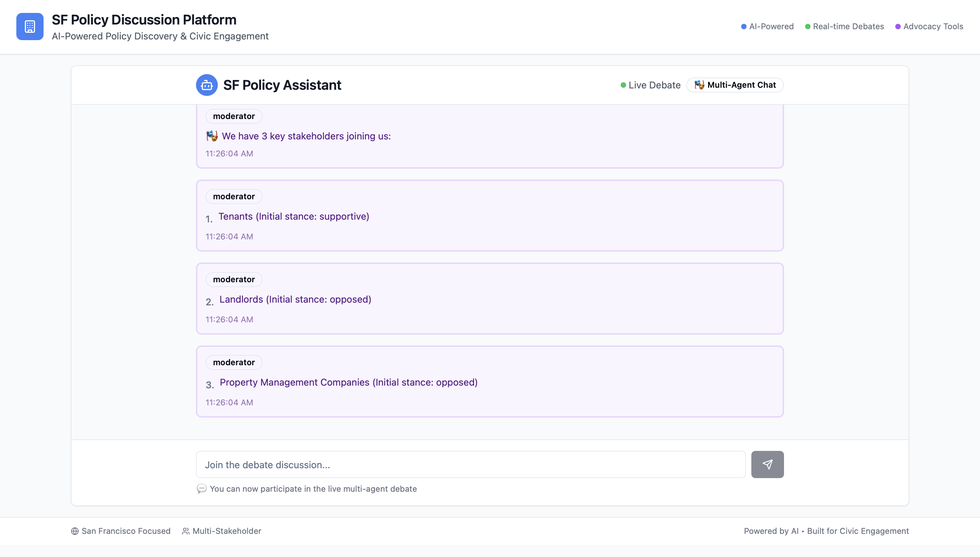The width and height of the screenshot is (980, 557).
Task: Click the masks emoji in Multi-Agent Chat badge
Action: pyautogui.click(x=699, y=85)
